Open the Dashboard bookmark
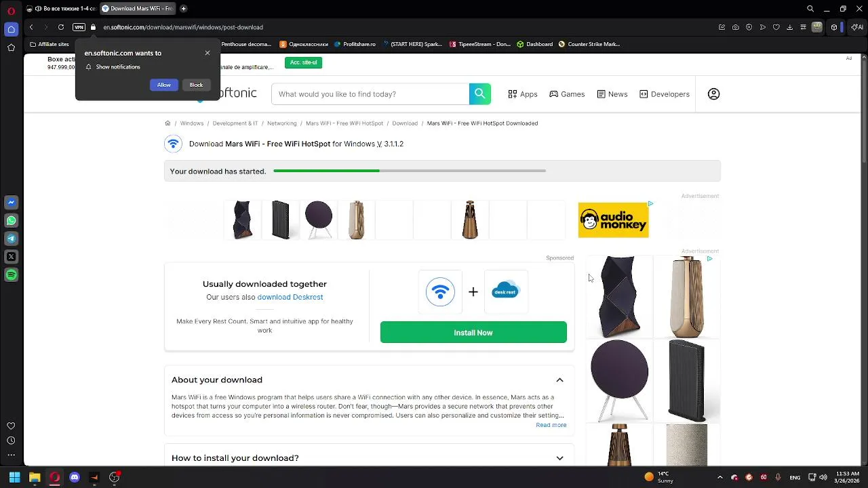 (x=534, y=44)
